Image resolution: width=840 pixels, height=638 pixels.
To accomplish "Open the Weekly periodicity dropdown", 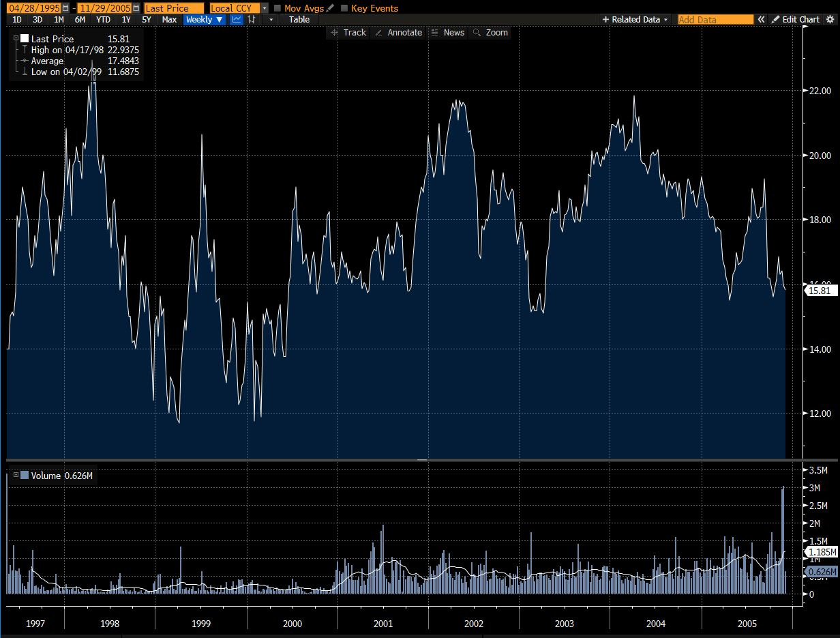I will [x=204, y=20].
